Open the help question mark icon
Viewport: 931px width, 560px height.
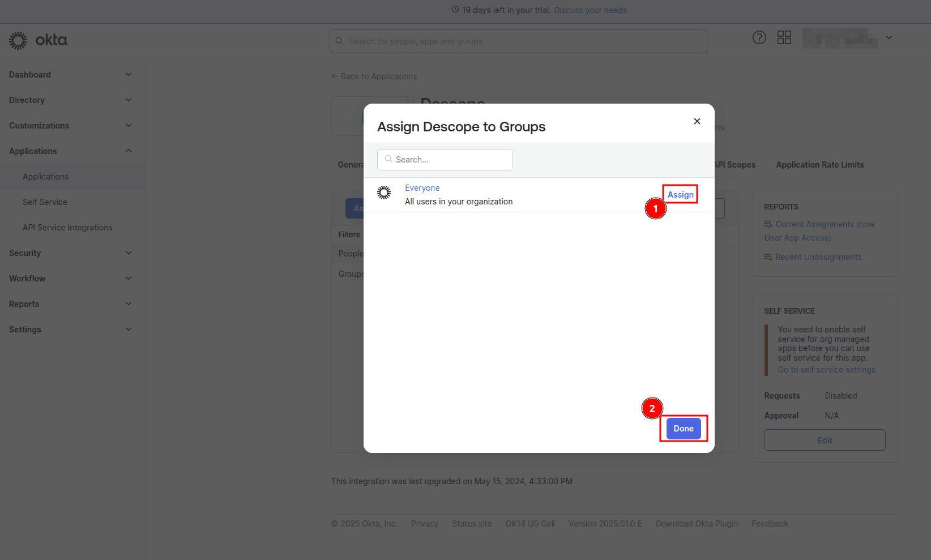[x=759, y=38]
